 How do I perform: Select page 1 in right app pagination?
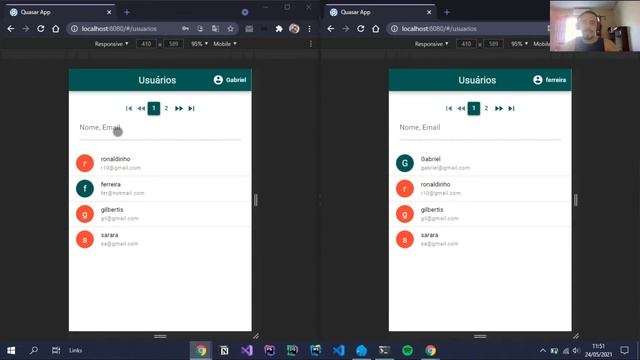coord(474,108)
